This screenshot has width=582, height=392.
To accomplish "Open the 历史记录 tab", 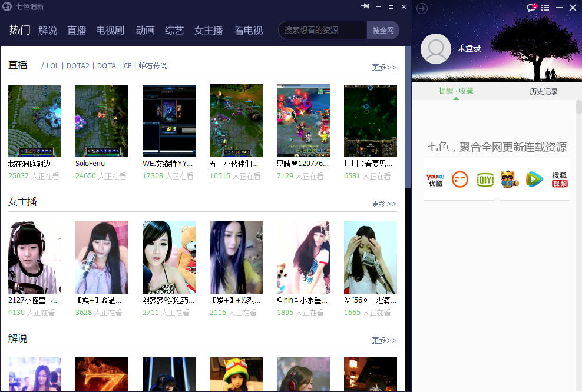I will tap(543, 91).
